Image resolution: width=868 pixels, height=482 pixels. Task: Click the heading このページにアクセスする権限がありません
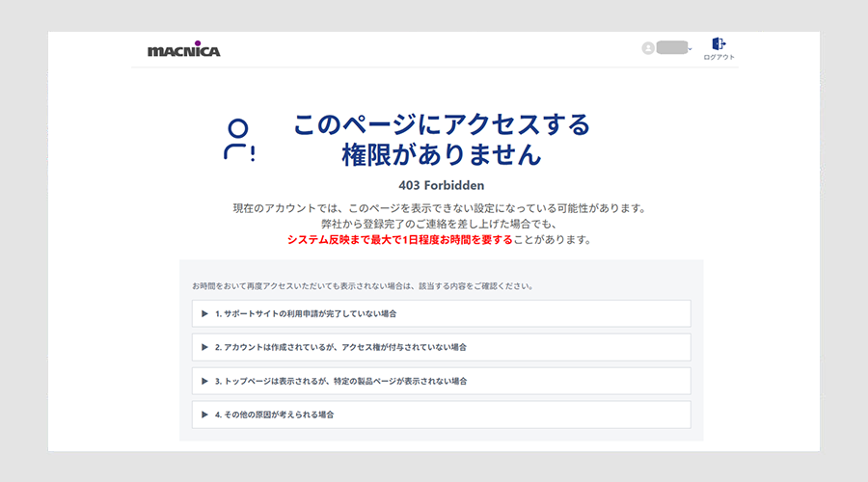click(x=441, y=140)
